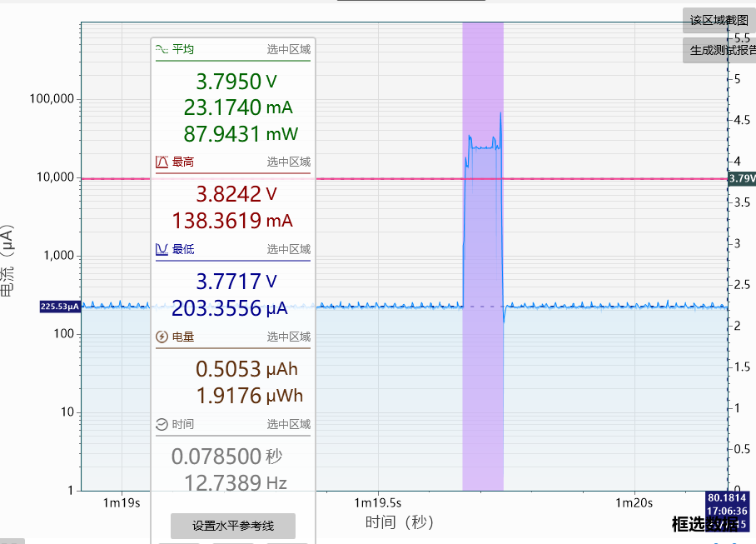Screen dimensions: 756x544
Task: Click the 10,000 current axis label
Action: tap(56, 177)
